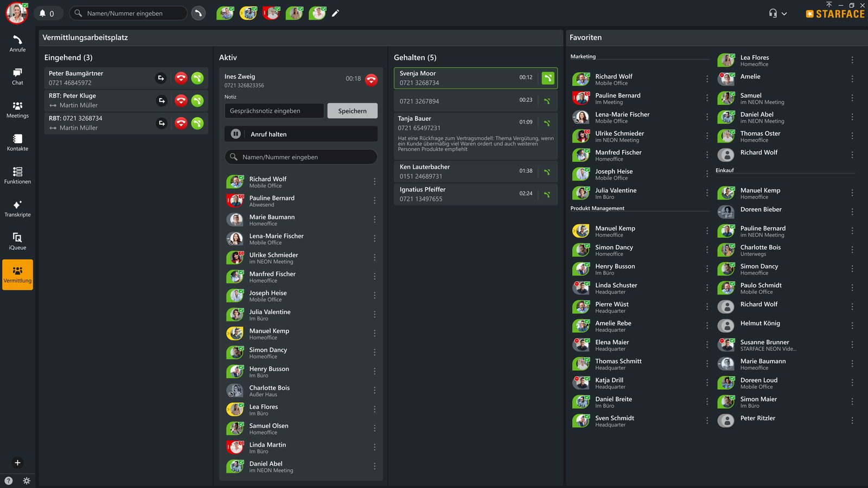The width and height of the screenshot is (868, 488).
Task: Open the Chat section
Action: click(17, 76)
